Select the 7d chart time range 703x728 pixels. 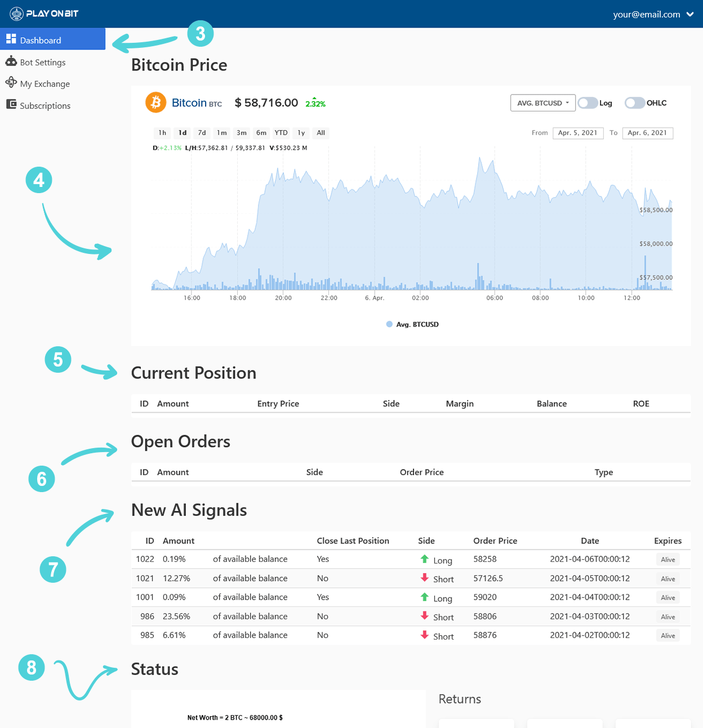click(202, 133)
